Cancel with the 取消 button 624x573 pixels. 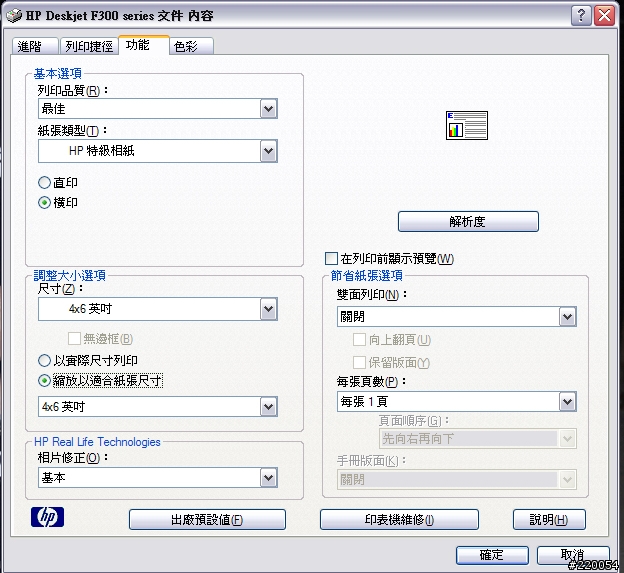coord(573,555)
